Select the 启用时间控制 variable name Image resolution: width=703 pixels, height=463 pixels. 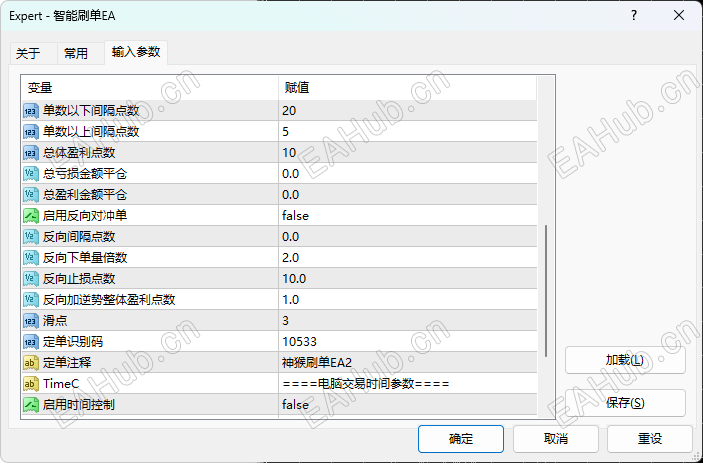pyautogui.click(x=79, y=405)
